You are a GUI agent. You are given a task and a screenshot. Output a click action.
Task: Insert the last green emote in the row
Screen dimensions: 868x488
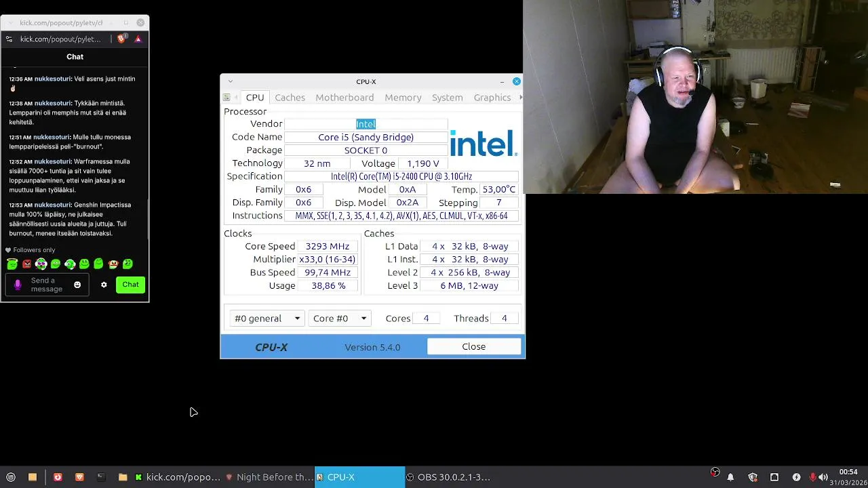[x=127, y=264]
